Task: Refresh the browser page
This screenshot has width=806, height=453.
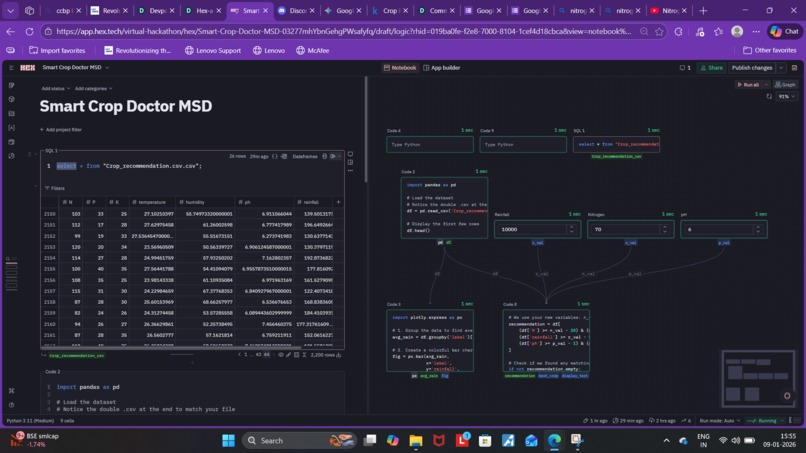Action: 30,31
